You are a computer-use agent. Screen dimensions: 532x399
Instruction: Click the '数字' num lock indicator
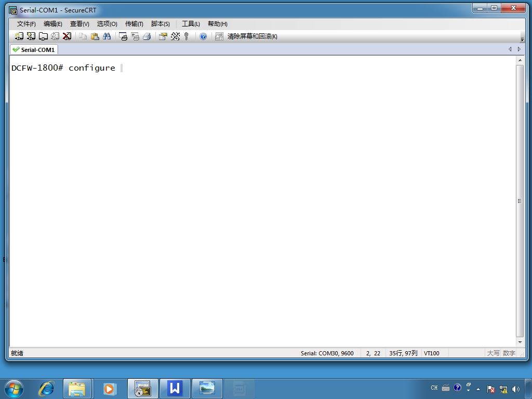coord(509,353)
